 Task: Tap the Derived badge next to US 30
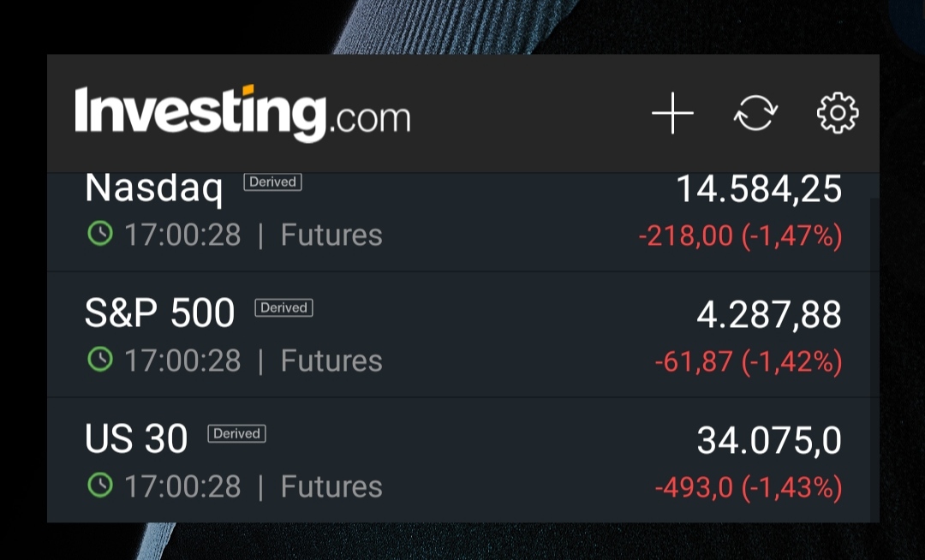pos(236,433)
